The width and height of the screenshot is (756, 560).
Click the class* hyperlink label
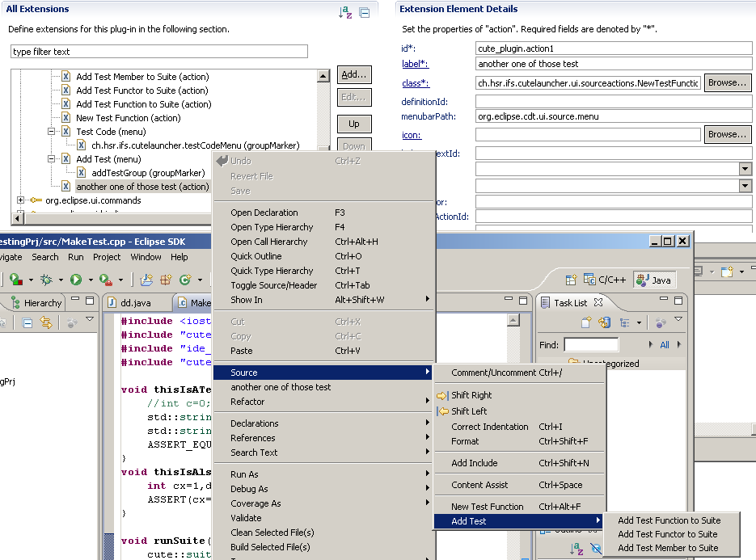pyautogui.click(x=415, y=83)
